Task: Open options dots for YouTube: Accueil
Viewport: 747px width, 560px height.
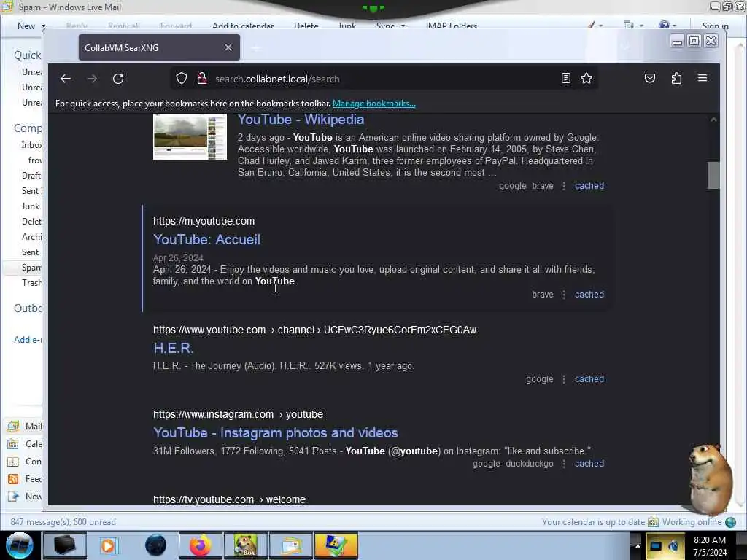Action: pyautogui.click(x=564, y=295)
